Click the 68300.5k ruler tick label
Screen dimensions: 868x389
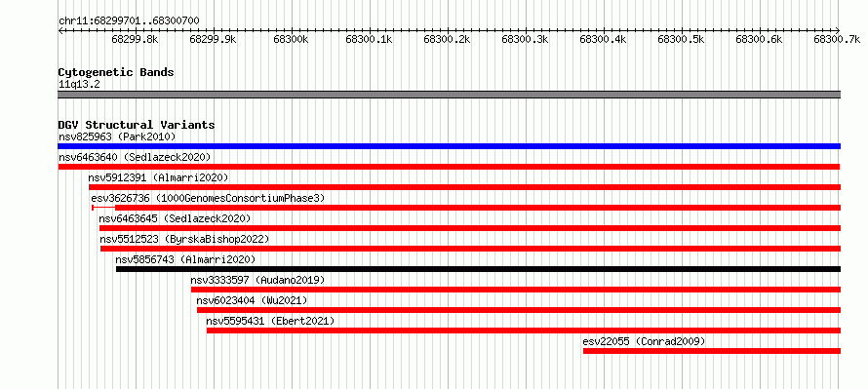click(x=681, y=39)
